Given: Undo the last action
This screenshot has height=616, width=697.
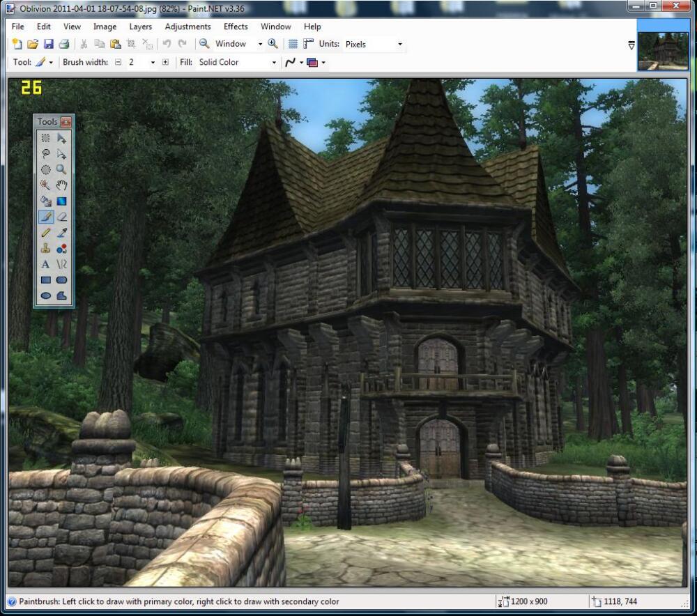Looking at the screenshot, I should pos(167,44).
